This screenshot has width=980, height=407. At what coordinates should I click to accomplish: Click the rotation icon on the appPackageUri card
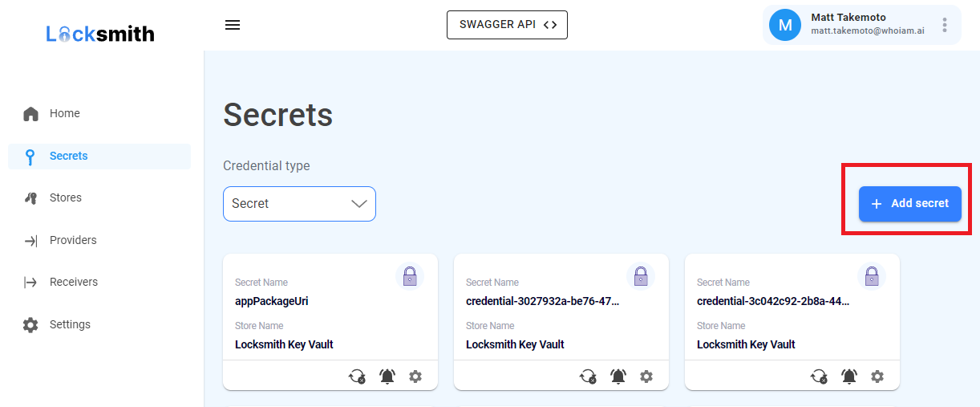coord(357,376)
